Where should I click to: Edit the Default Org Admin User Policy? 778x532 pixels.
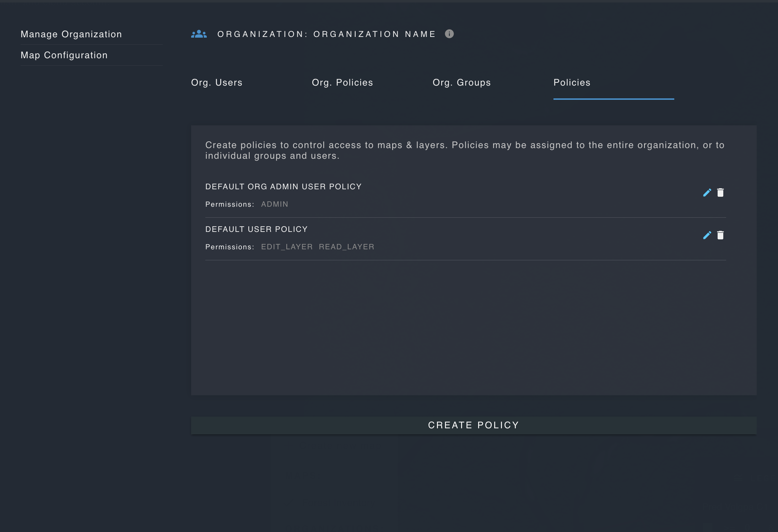point(707,192)
